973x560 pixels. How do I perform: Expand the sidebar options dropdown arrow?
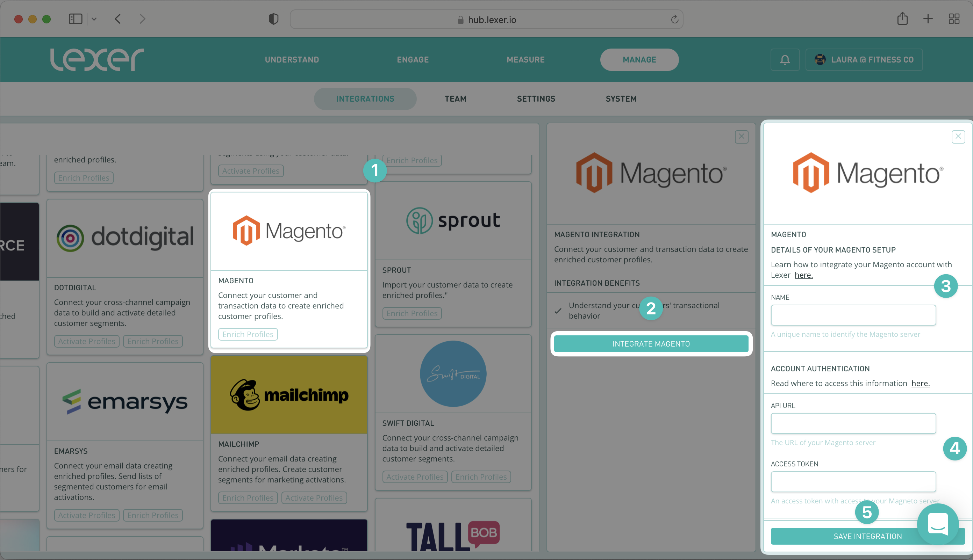click(x=94, y=19)
